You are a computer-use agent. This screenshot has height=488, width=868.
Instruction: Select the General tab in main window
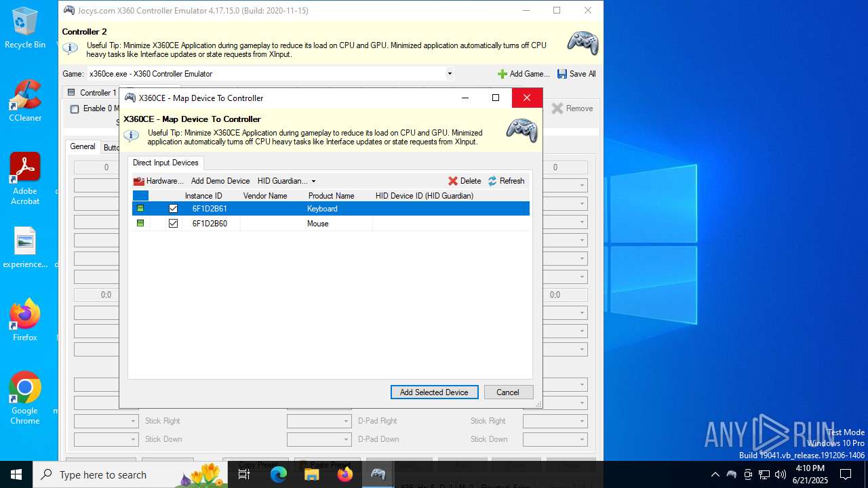(83, 146)
